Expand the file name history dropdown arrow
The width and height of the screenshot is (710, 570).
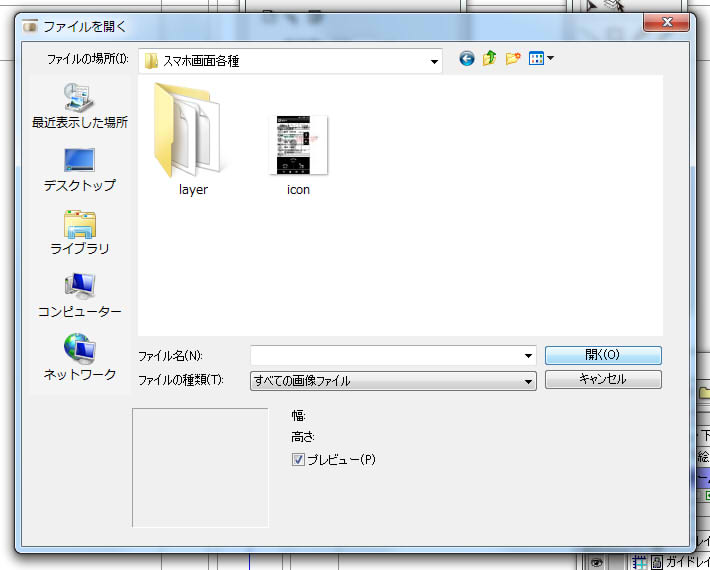pyautogui.click(x=528, y=356)
